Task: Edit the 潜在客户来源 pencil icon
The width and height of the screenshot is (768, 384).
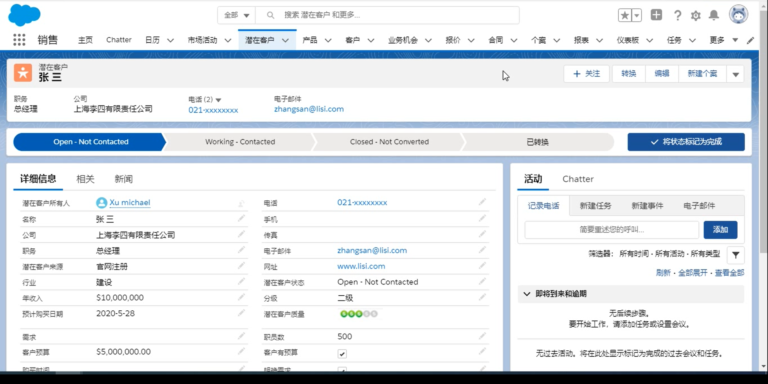Action: [x=241, y=265]
